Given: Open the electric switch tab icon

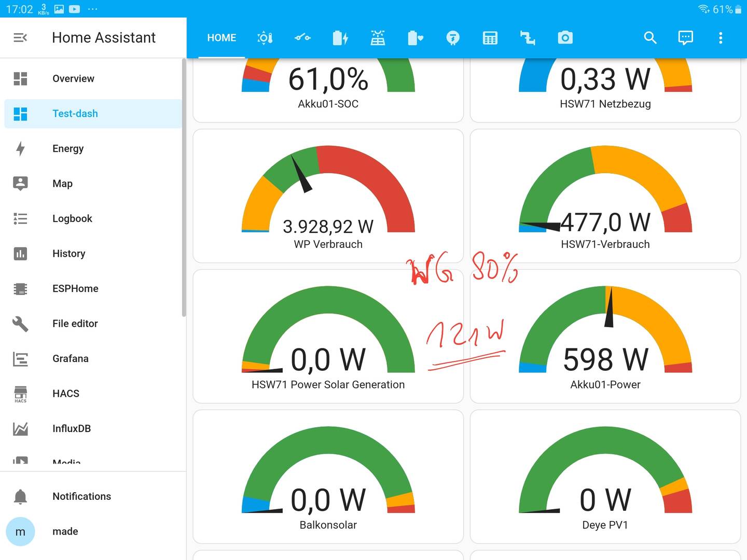Looking at the screenshot, I should click(x=302, y=38).
